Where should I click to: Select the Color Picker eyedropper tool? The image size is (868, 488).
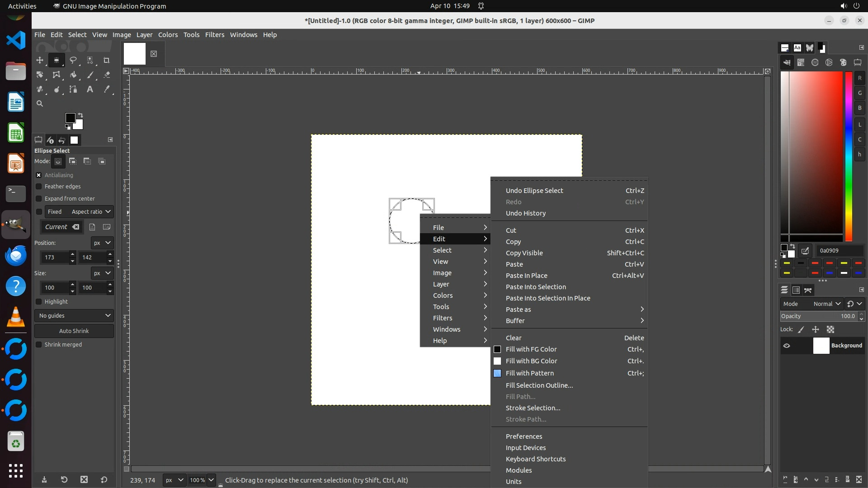point(107,89)
